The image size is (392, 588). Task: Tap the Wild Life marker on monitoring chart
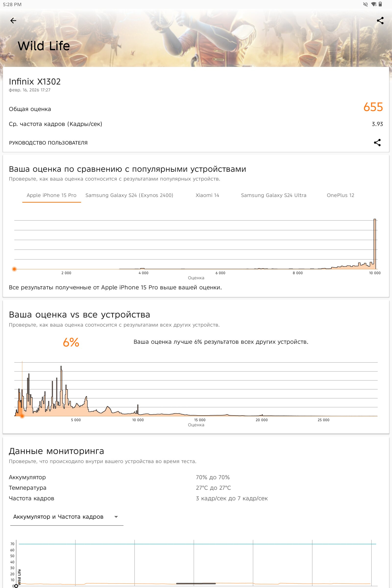[x=16, y=586]
